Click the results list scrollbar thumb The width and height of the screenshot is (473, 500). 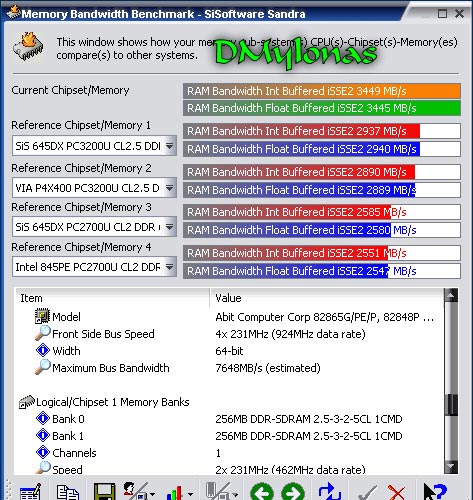coord(452,404)
